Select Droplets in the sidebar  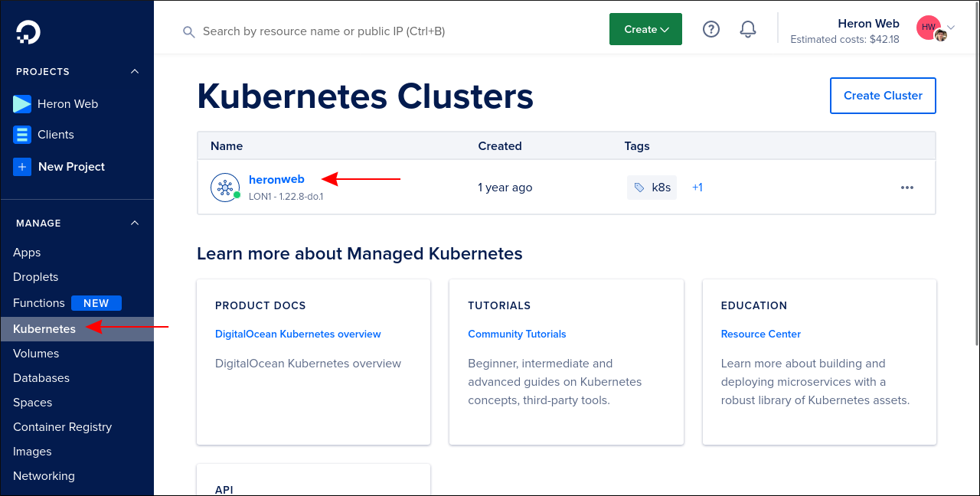(37, 276)
